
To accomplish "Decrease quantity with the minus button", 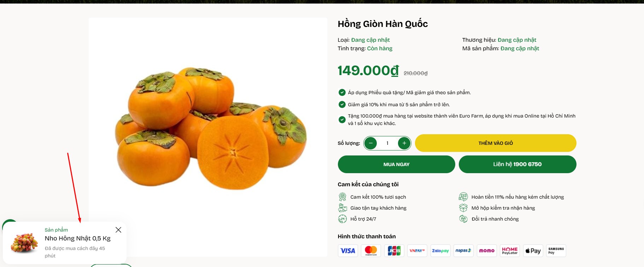I will pyautogui.click(x=370, y=143).
